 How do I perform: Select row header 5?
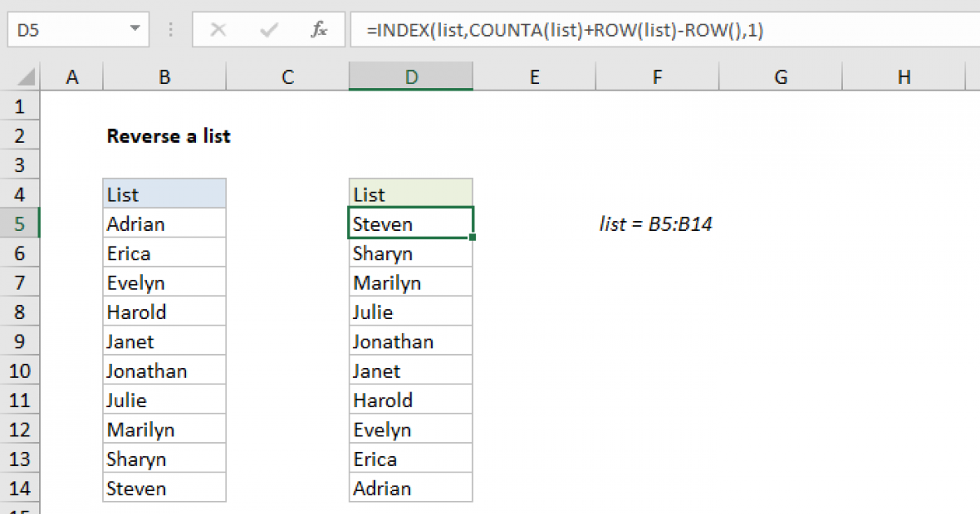coord(20,223)
